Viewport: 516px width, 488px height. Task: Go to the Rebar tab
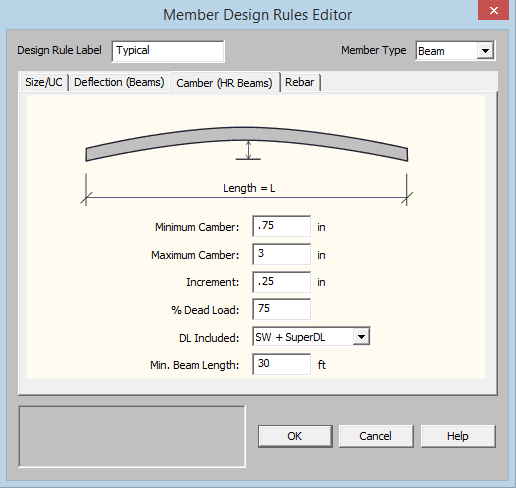[300, 82]
